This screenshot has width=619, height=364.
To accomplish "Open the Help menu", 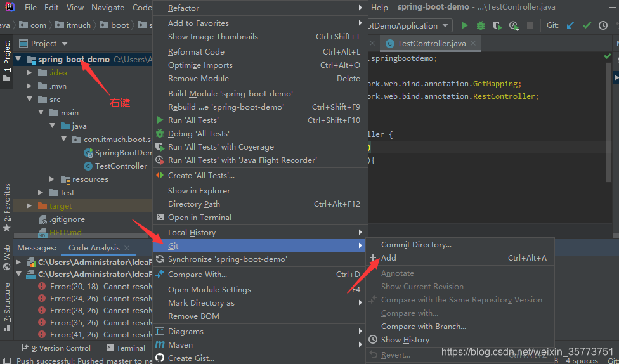I will [x=379, y=8].
